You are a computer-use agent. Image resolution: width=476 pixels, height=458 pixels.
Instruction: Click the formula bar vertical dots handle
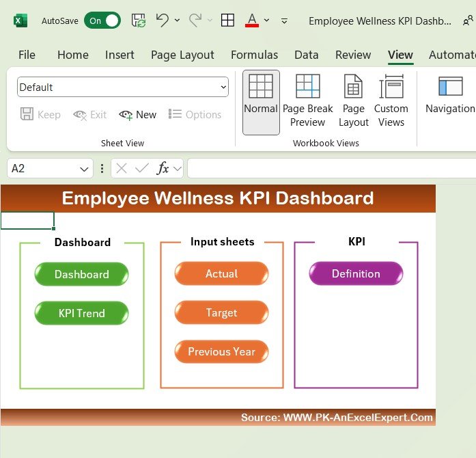coord(102,168)
